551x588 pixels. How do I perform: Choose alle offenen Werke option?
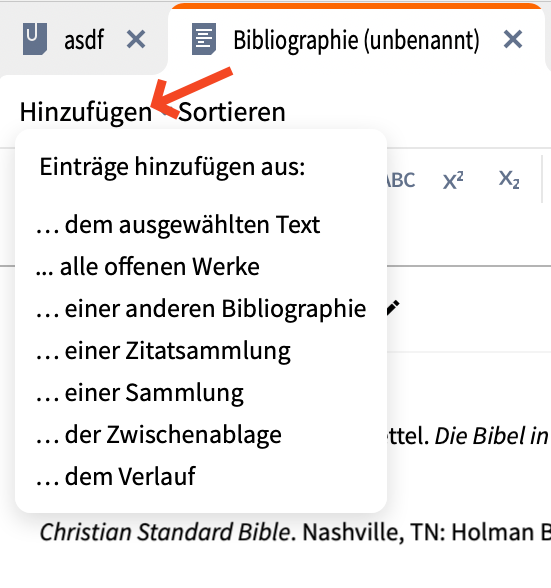coord(148,267)
